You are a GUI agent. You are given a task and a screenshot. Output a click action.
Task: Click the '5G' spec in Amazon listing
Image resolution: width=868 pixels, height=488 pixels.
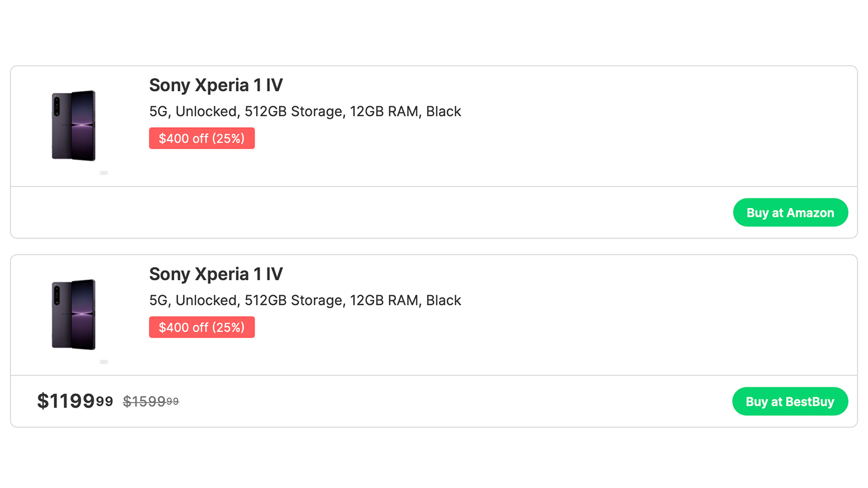pyautogui.click(x=158, y=112)
